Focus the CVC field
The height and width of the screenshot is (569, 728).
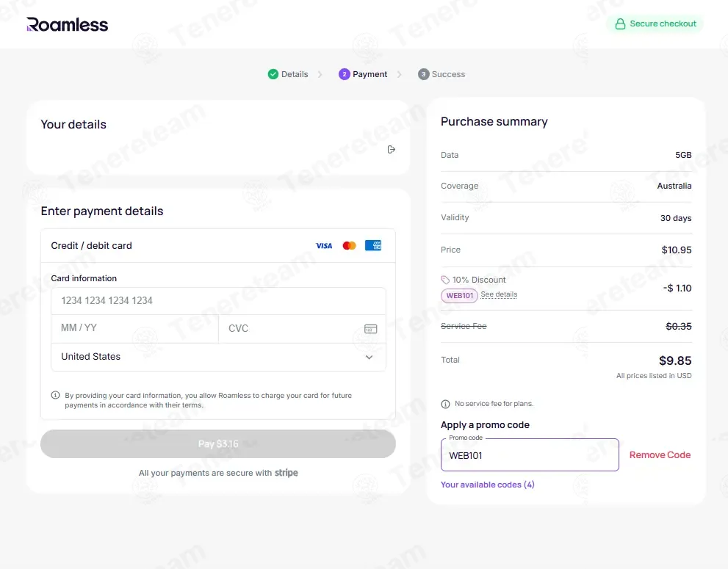click(302, 329)
